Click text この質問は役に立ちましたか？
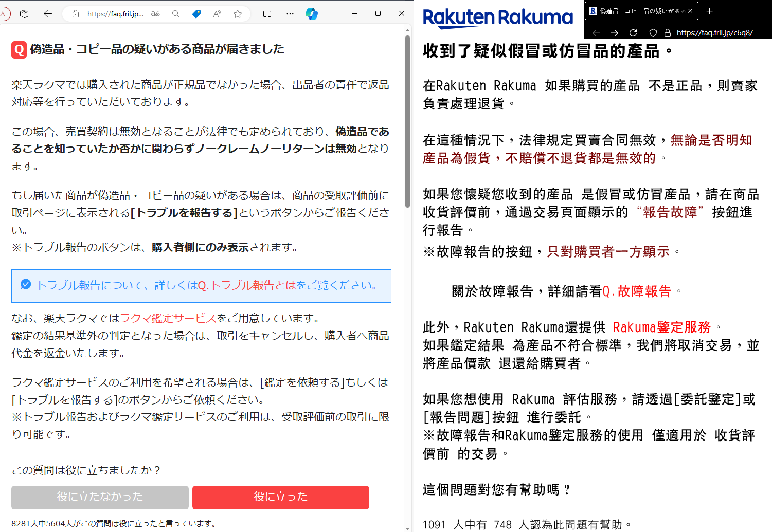 tap(86, 470)
